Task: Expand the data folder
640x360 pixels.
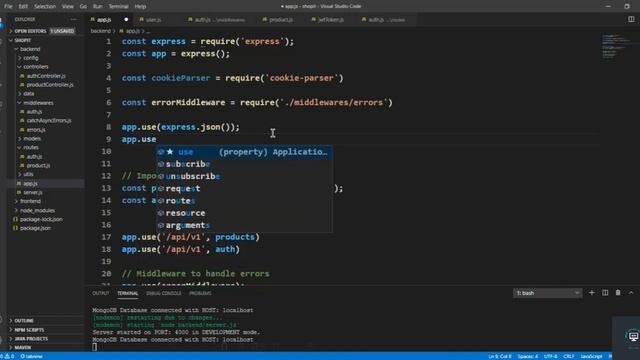Action: click(29, 93)
